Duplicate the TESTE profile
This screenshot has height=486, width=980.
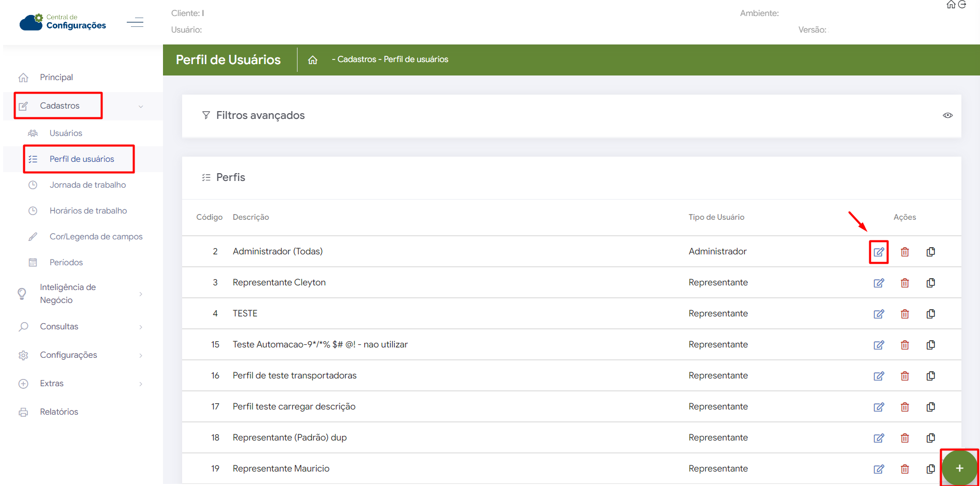click(930, 314)
